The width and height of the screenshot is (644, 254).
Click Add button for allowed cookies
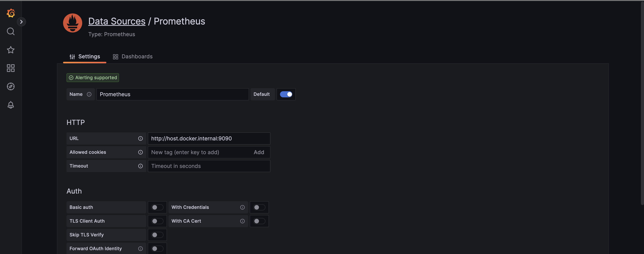point(259,152)
